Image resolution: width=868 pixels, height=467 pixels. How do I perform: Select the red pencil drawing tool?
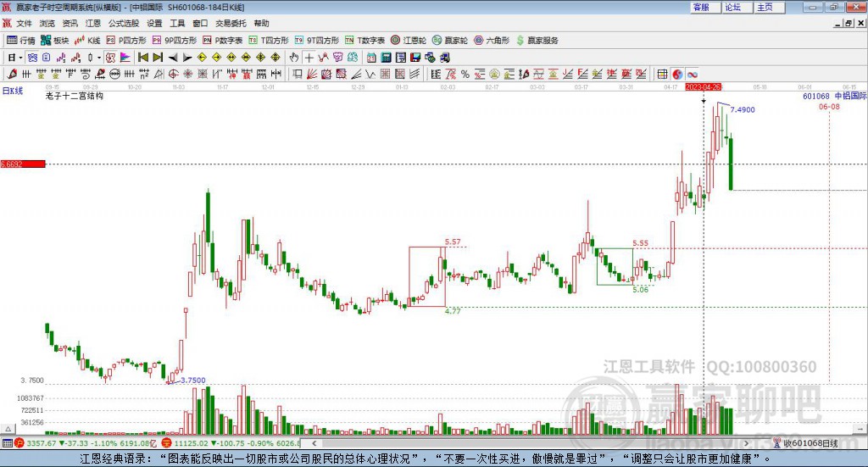[x=11, y=74]
